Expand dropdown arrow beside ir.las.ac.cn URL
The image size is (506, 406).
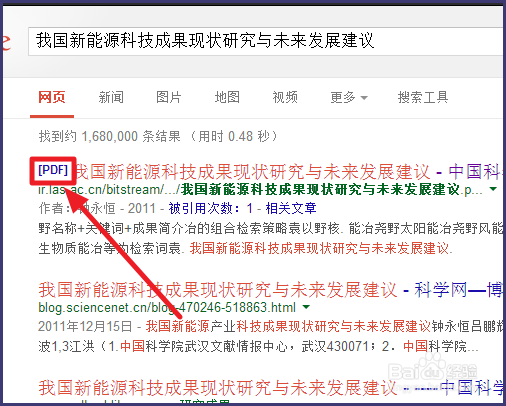point(493,189)
